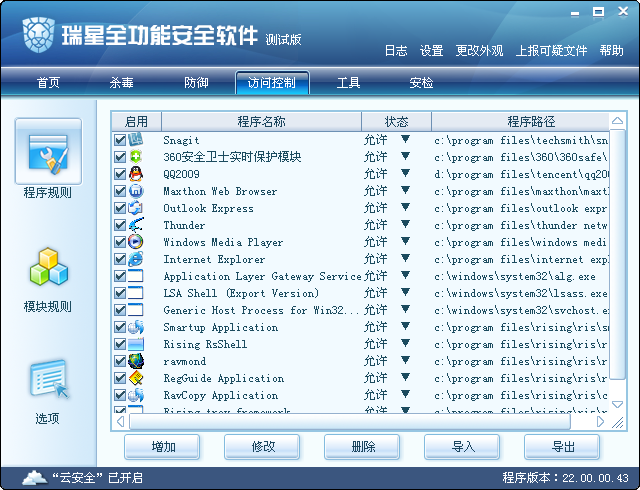Open the 帮助 help link

click(x=611, y=51)
